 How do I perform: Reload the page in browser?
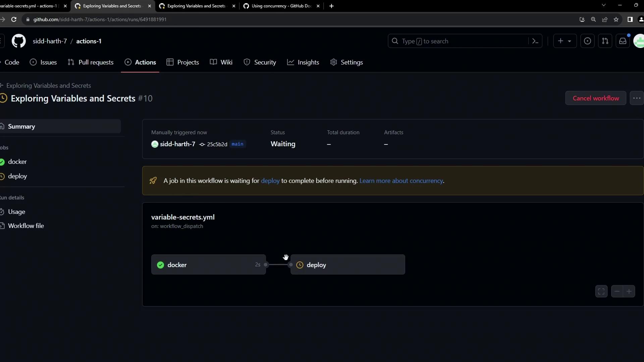pyautogui.click(x=14, y=19)
